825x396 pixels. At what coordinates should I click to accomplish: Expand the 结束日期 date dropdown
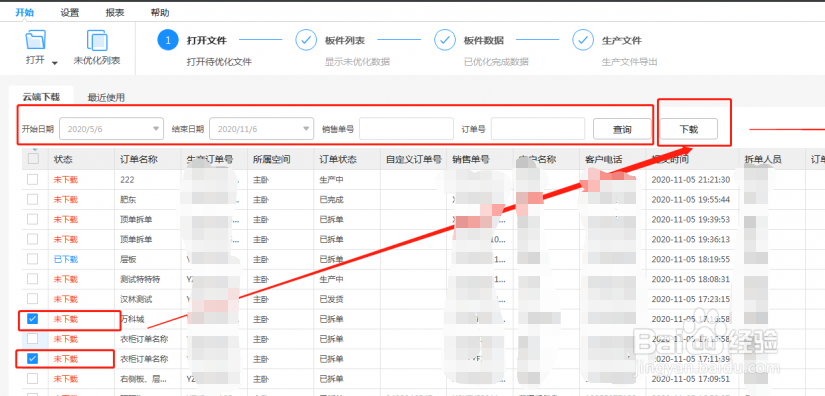(306, 129)
